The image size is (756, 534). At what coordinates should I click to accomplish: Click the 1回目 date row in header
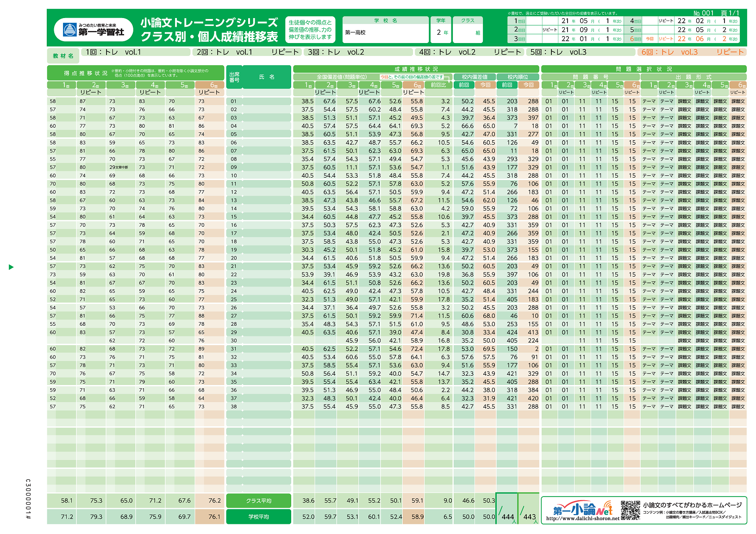(x=566, y=21)
